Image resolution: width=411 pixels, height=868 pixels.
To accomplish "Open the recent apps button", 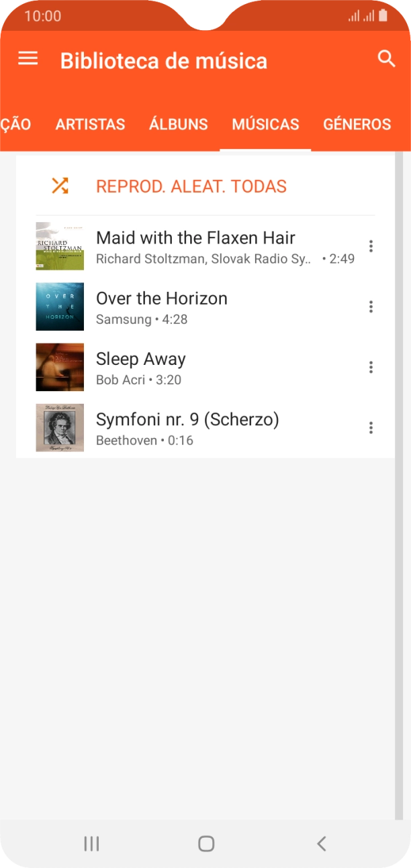I will tap(91, 844).
